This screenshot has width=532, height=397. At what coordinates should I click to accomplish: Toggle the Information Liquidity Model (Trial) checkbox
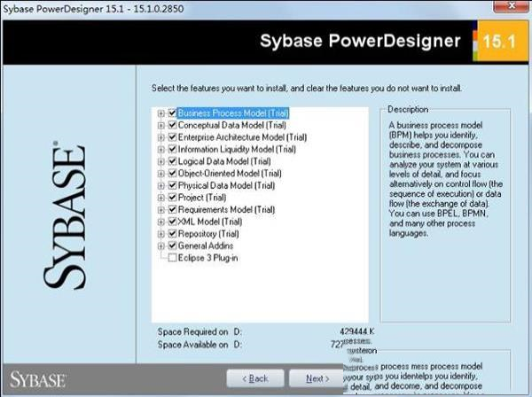[172, 149]
